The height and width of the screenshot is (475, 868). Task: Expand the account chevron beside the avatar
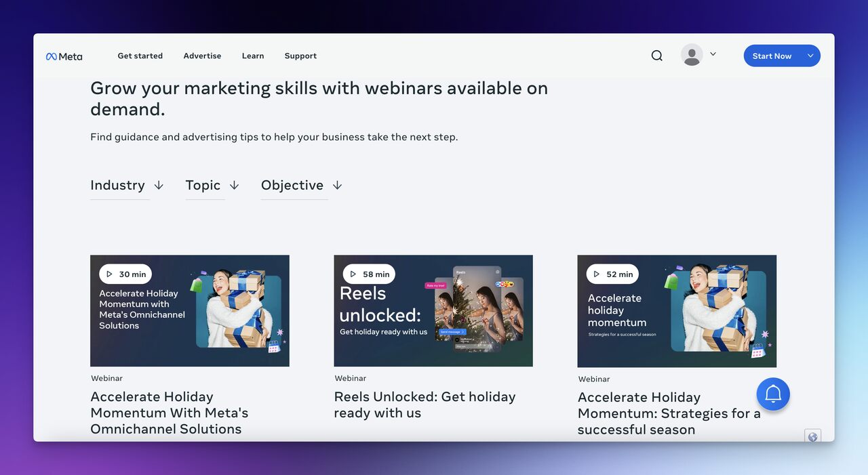713,54
